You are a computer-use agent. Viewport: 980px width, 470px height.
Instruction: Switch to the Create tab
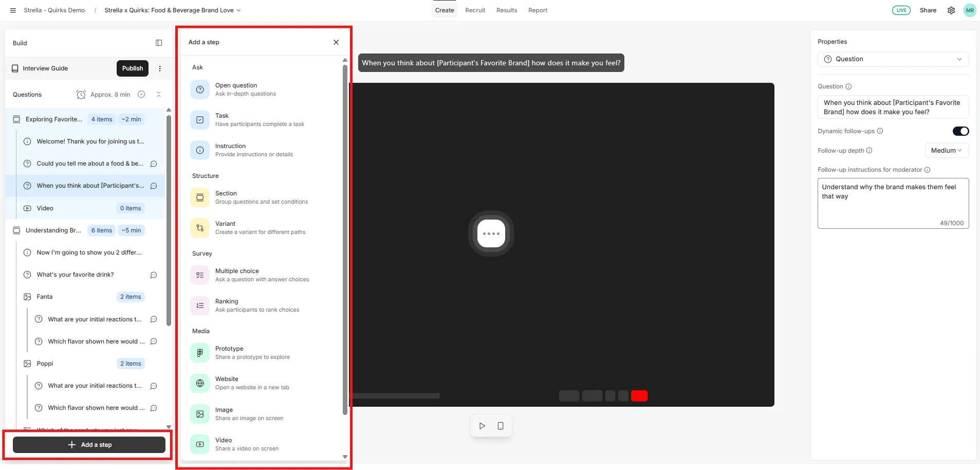(445, 10)
